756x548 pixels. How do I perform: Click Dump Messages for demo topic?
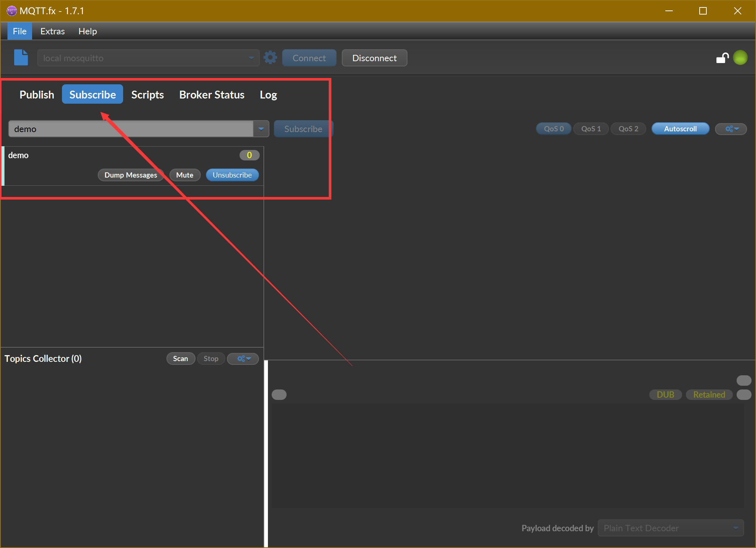point(131,175)
